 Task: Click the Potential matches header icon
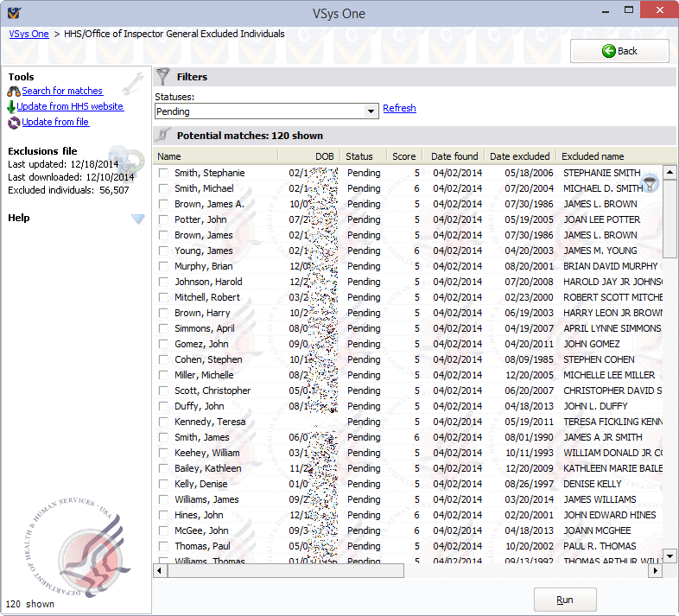[x=162, y=135]
